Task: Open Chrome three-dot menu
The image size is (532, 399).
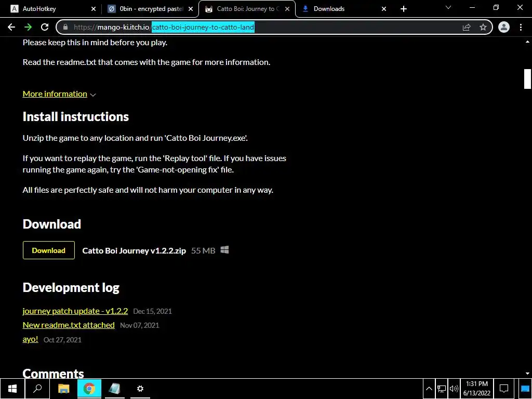Action: pyautogui.click(x=521, y=27)
